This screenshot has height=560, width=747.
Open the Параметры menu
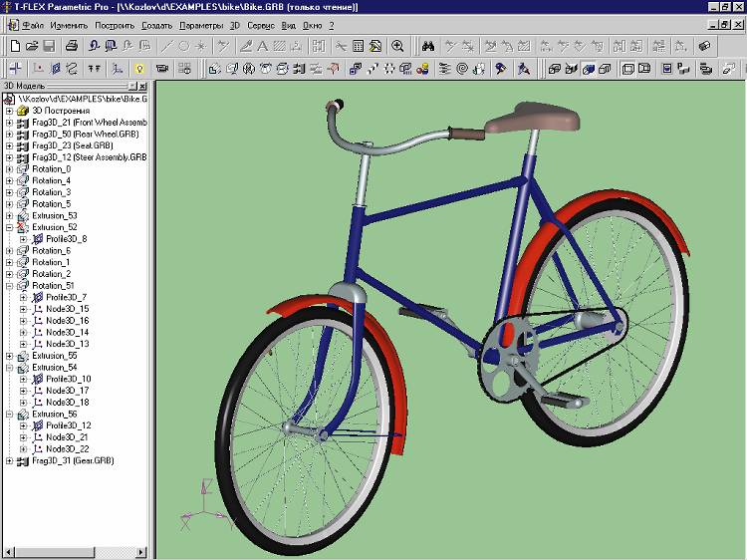[x=201, y=25]
